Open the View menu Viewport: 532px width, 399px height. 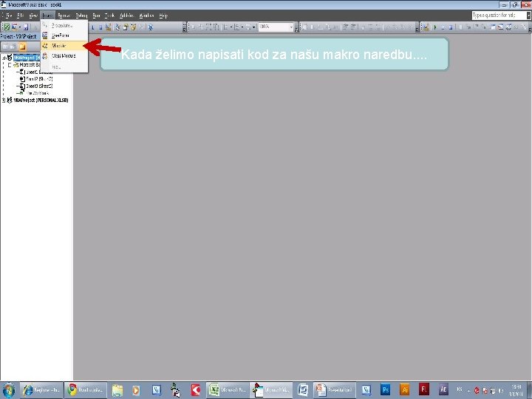tap(33, 16)
